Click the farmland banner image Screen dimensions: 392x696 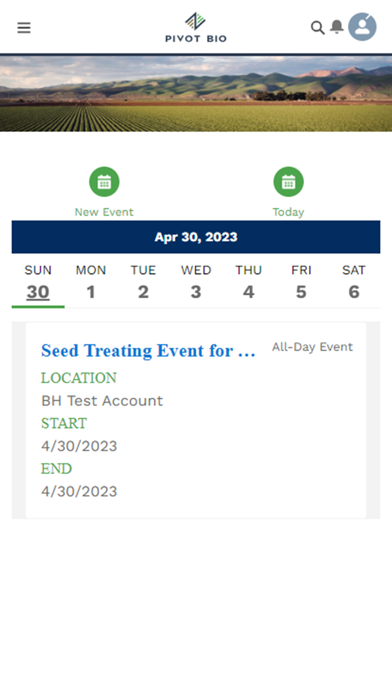point(196,93)
